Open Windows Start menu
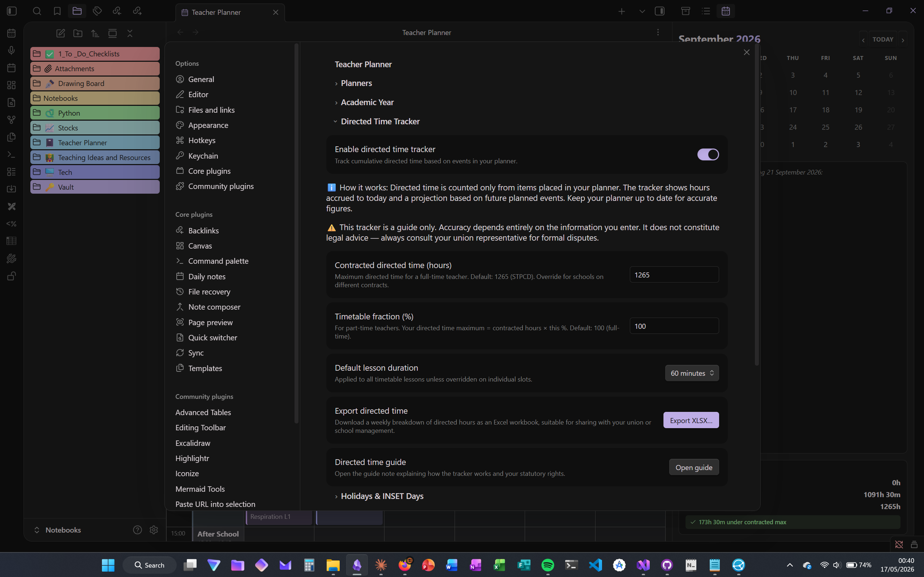924x577 pixels. (x=108, y=565)
